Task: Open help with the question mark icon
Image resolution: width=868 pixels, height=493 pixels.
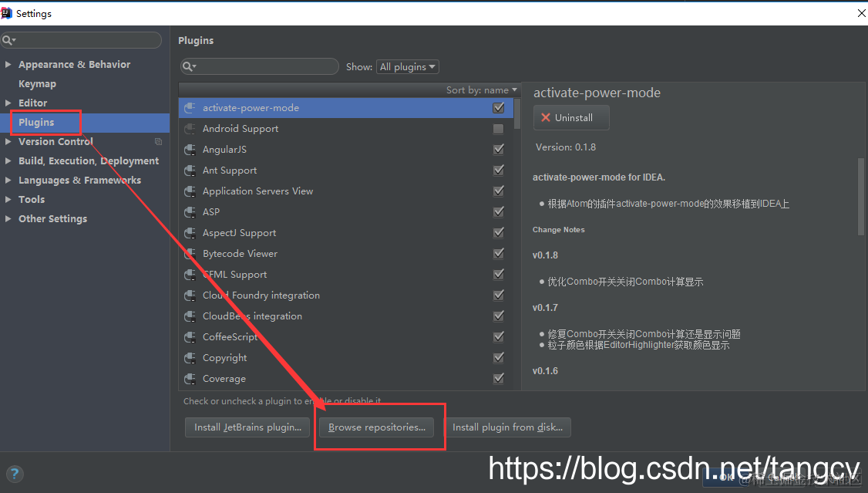Action: (x=15, y=474)
